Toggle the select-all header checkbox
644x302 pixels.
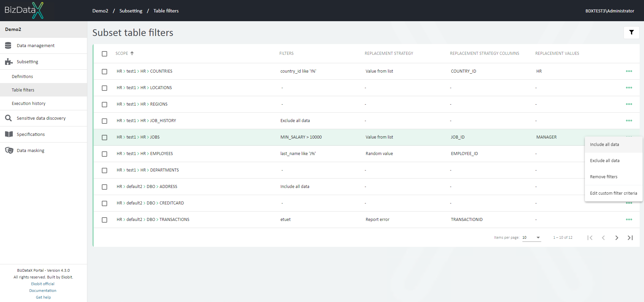[104, 54]
